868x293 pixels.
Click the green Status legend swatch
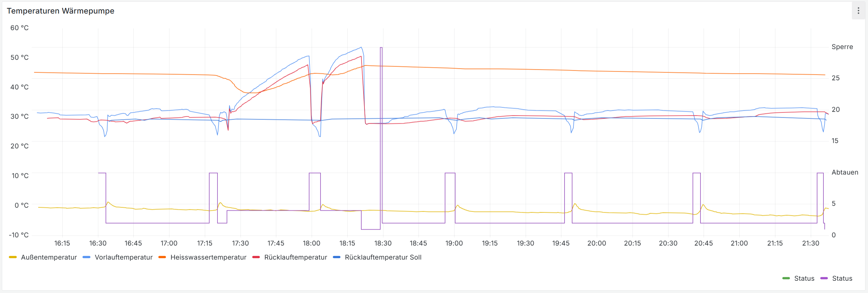coord(786,278)
